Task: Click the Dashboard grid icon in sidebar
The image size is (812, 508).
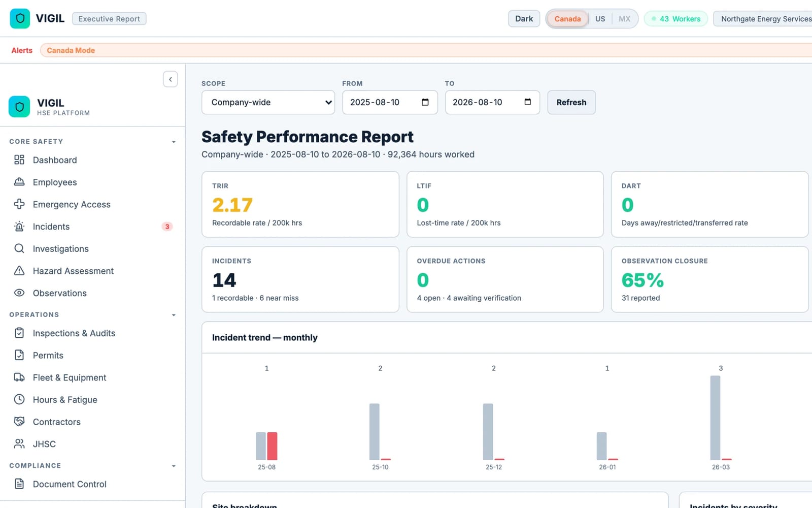Action: click(19, 160)
